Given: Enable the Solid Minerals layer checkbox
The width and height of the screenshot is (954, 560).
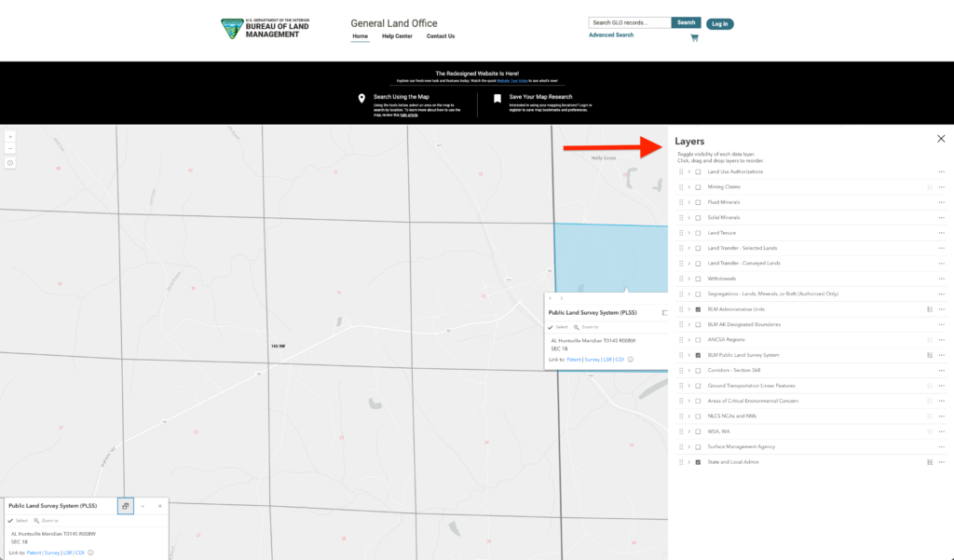Looking at the screenshot, I should pos(698,217).
